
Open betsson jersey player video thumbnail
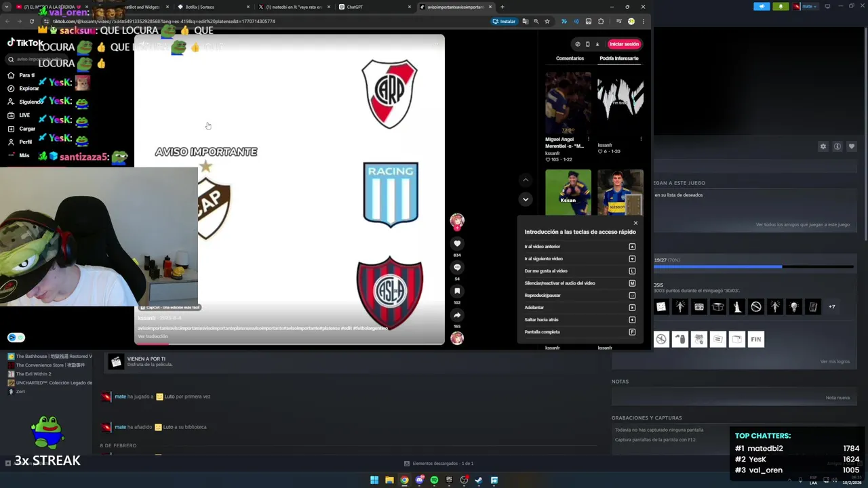click(x=620, y=192)
